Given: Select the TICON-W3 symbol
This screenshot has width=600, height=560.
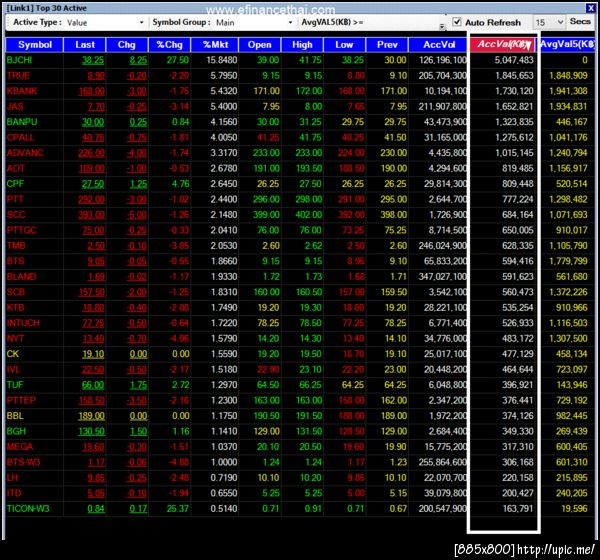Looking at the screenshot, I should pos(28,509).
